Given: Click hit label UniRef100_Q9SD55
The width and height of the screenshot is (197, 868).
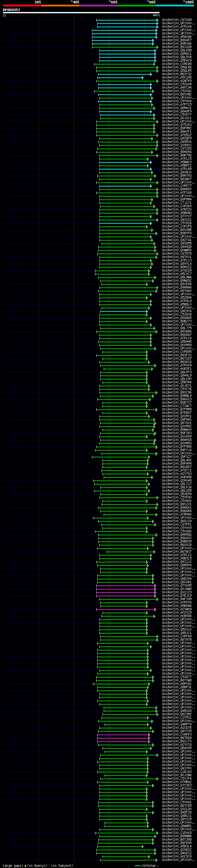Looking at the screenshot, I should pos(176,243).
